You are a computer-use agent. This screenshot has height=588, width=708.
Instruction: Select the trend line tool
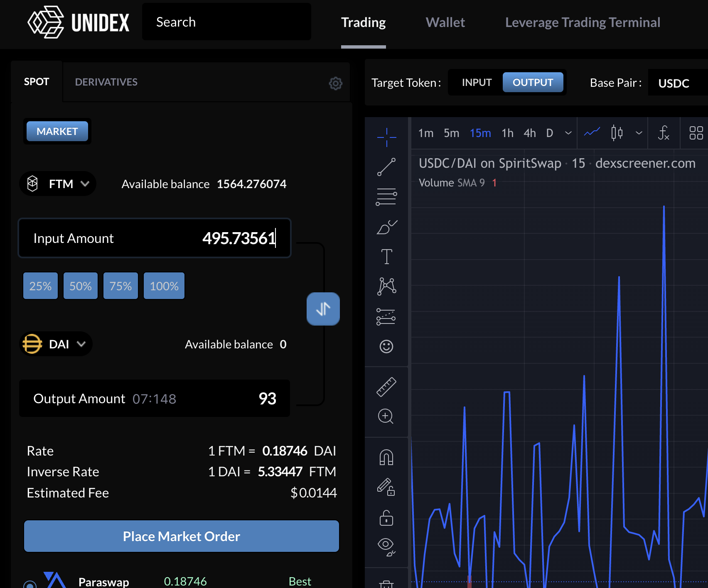pyautogui.click(x=386, y=167)
